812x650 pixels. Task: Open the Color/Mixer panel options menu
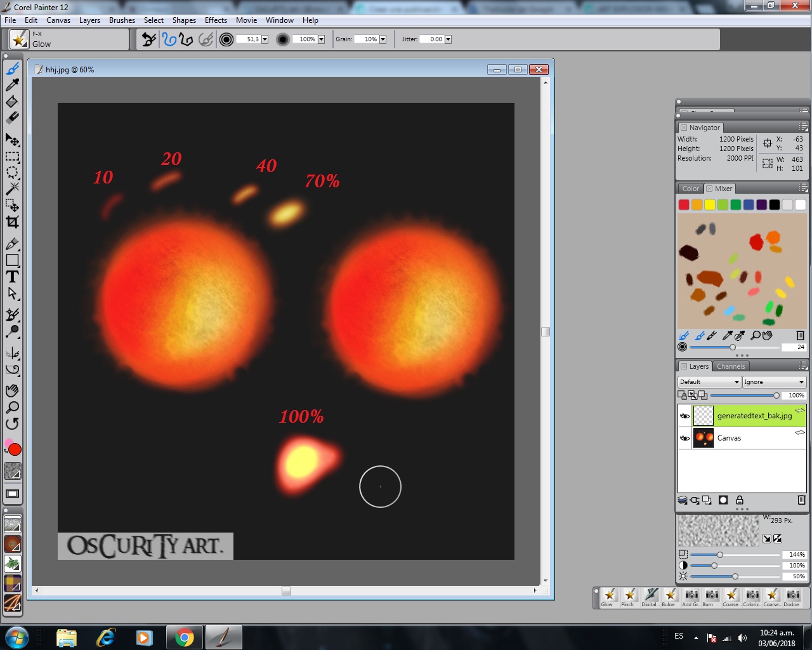click(x=803, y=189)
